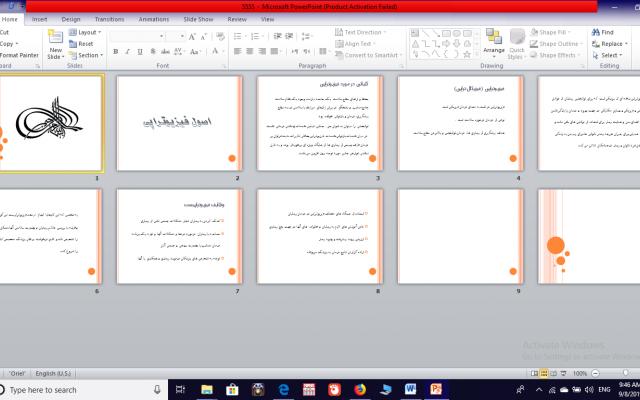This screenshot has height=400, width=640.
Task: Open Quick Styles gallery
Action: (517, 44)
